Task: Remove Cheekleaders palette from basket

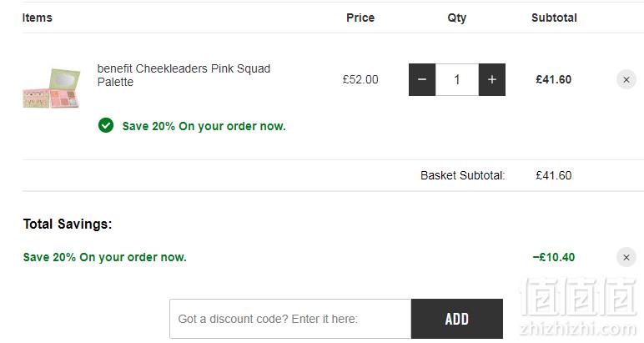Action: coord(626,79)
